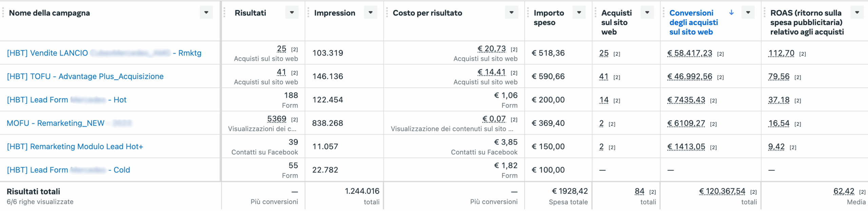Image resolution: width=868 pixels, height=211 pixels.
Task: Open the ROAS column dropdown arrow
Action: [857, 13]
